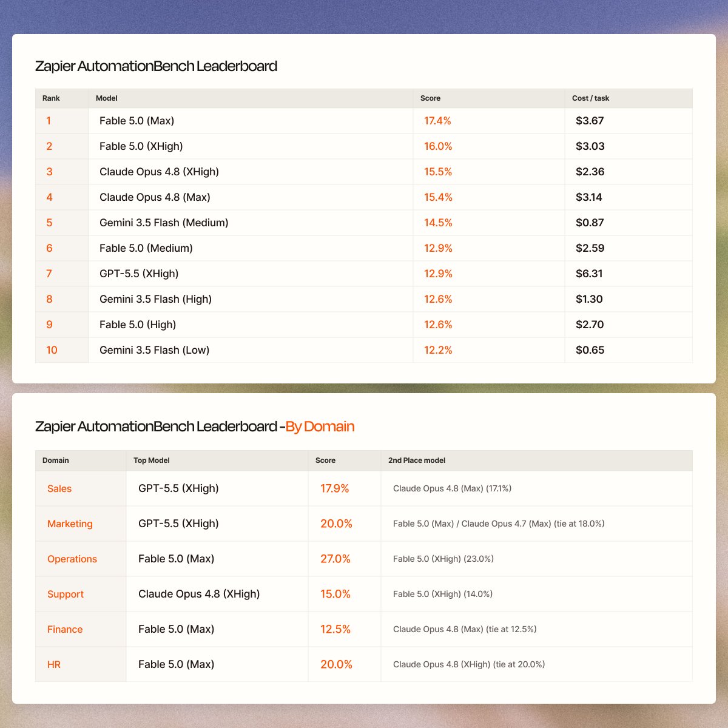The image size is (728, 728).
Task: Select 'Gemini 3.5 Flash (Medium)' model
Action: [164, 223]
